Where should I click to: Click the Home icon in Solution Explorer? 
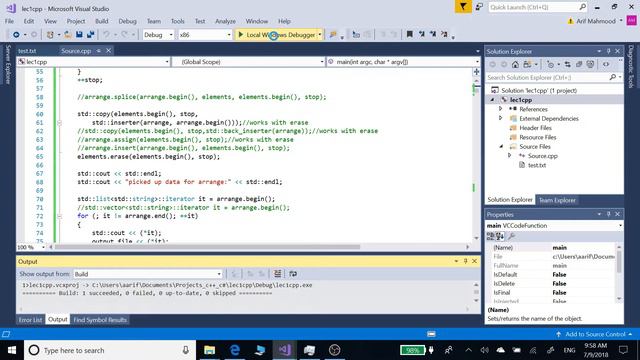pyautogui.click(x=515, y=64)
